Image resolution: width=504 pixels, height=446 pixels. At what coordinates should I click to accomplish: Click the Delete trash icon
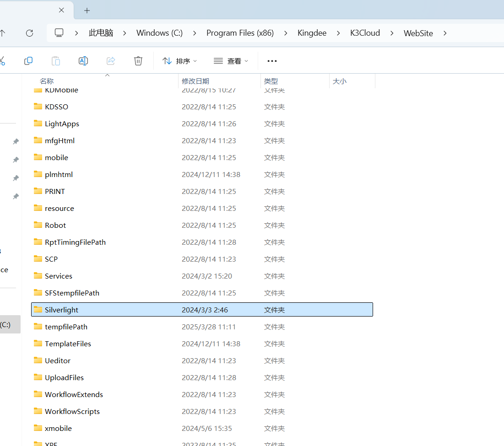(x=138, y=61)
